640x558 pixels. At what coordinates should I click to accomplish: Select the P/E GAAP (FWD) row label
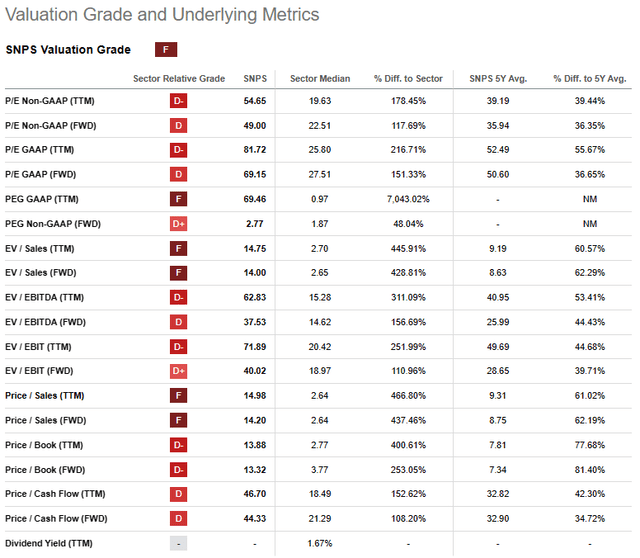click(40, 174)
